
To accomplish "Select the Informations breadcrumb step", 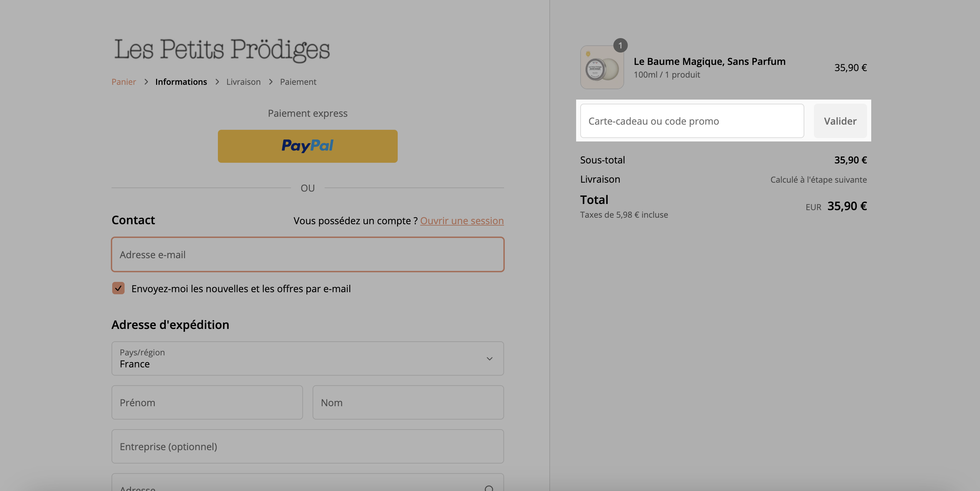I will (x=181, y=82).
